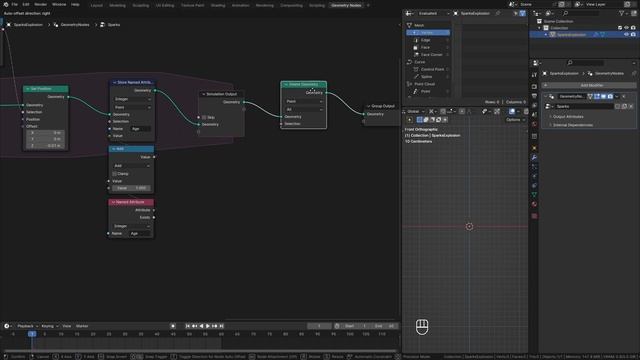The width and height of the screenshot is (640, 360).
Task: Open the Edit menu
Action: click(26, 4)
